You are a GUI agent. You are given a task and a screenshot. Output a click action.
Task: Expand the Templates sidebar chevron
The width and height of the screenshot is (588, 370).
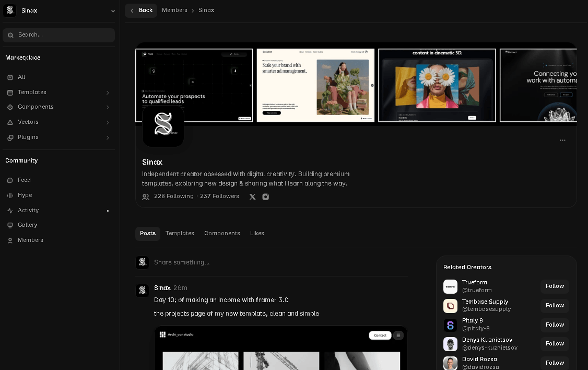point(108,92)
